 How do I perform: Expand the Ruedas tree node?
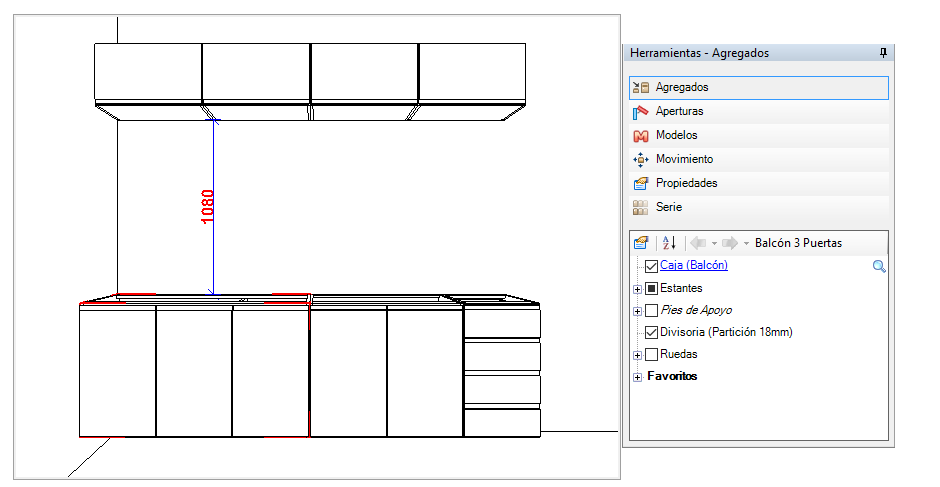(637, 355)
